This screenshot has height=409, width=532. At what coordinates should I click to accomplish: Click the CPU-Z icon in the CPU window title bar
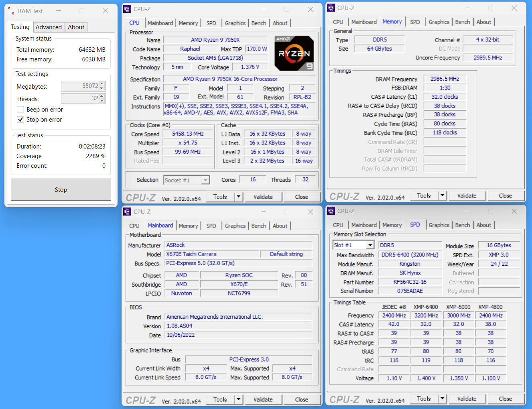(x=127, y=9)
